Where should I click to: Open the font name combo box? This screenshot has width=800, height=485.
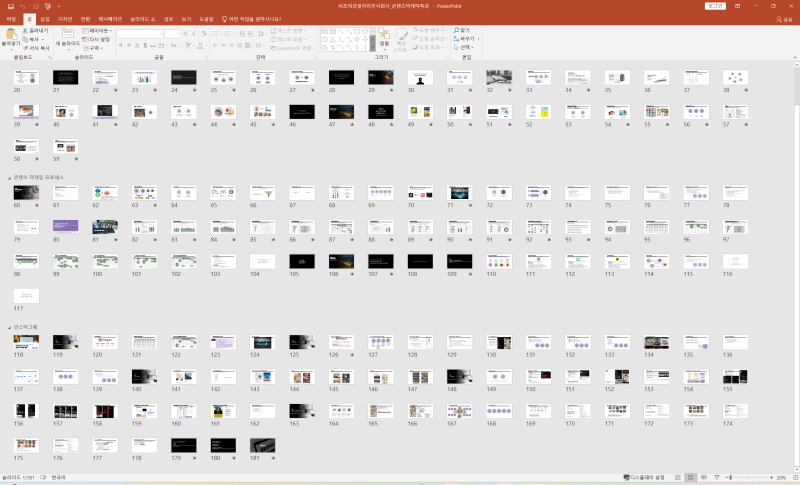tap(140, 34)
